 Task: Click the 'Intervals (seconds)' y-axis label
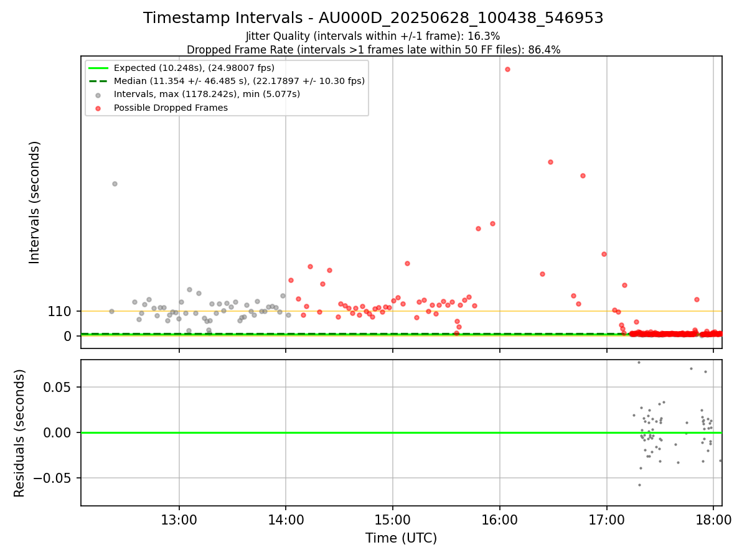click(35, 202)
